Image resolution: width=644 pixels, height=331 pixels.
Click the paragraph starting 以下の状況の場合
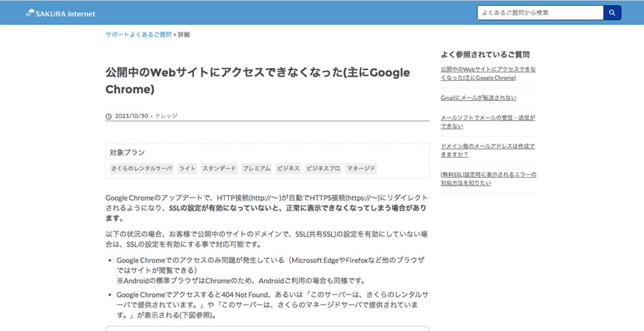coord(267,239)
